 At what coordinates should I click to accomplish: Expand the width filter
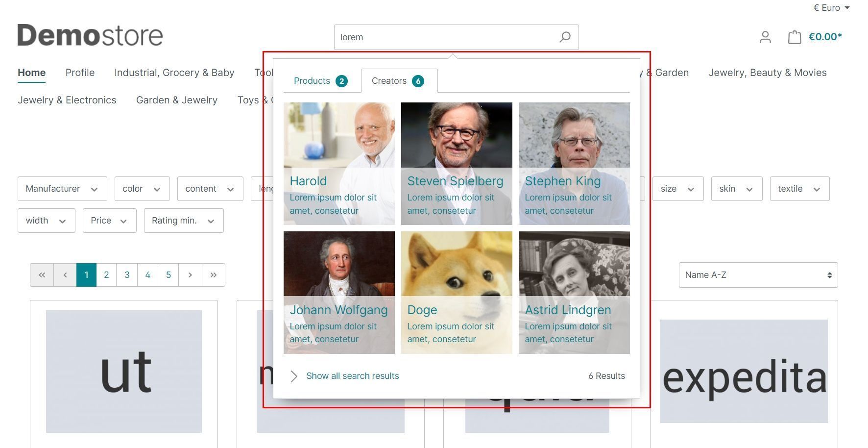click(47, 221)
